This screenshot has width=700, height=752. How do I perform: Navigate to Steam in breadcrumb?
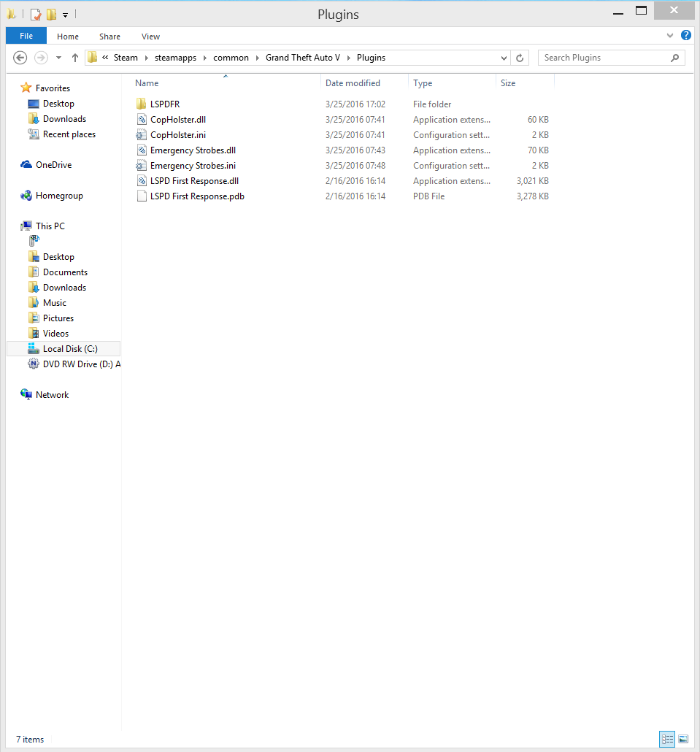point(126,58)
